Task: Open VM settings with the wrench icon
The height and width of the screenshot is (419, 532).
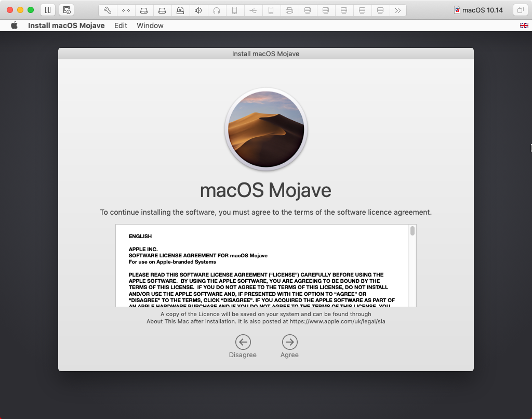Action: (108, 9)
